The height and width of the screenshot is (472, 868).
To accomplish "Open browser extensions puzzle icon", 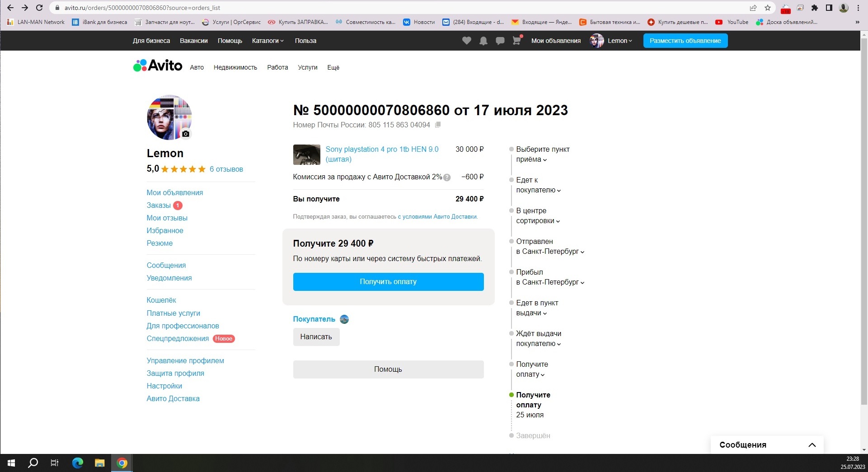I will click(x=815, y=8).
